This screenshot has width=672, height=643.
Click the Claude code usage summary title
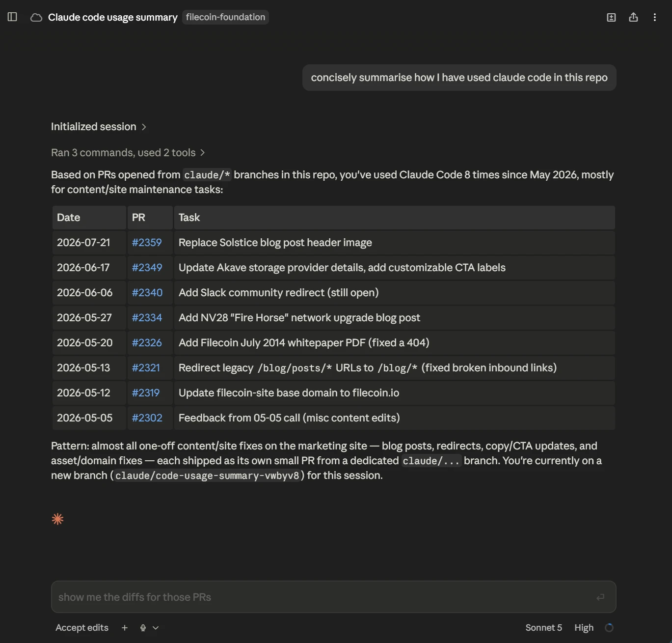tap(113, 17)
